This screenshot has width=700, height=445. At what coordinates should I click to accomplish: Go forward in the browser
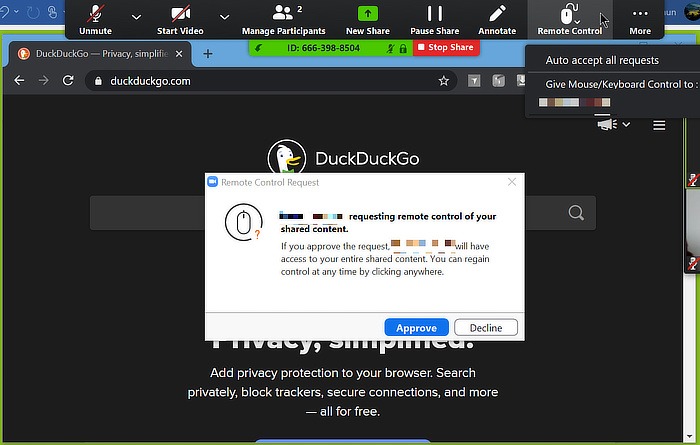[43, 80]
